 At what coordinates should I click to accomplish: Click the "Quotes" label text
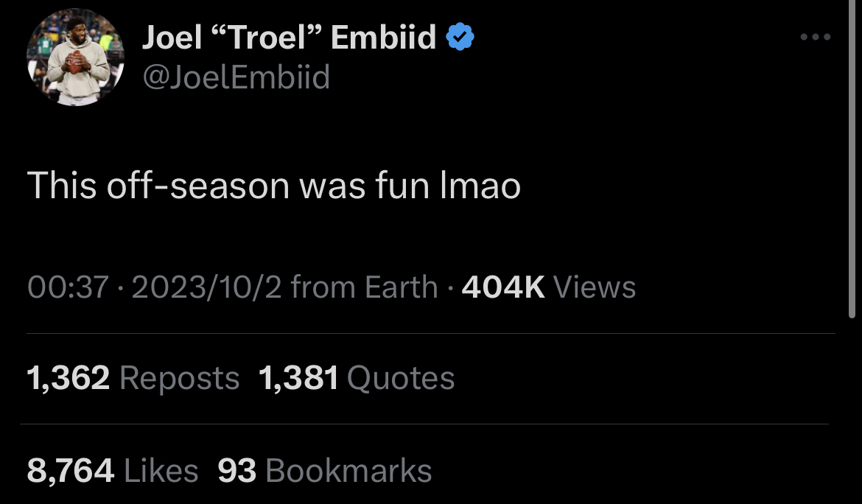coord(400,379)
